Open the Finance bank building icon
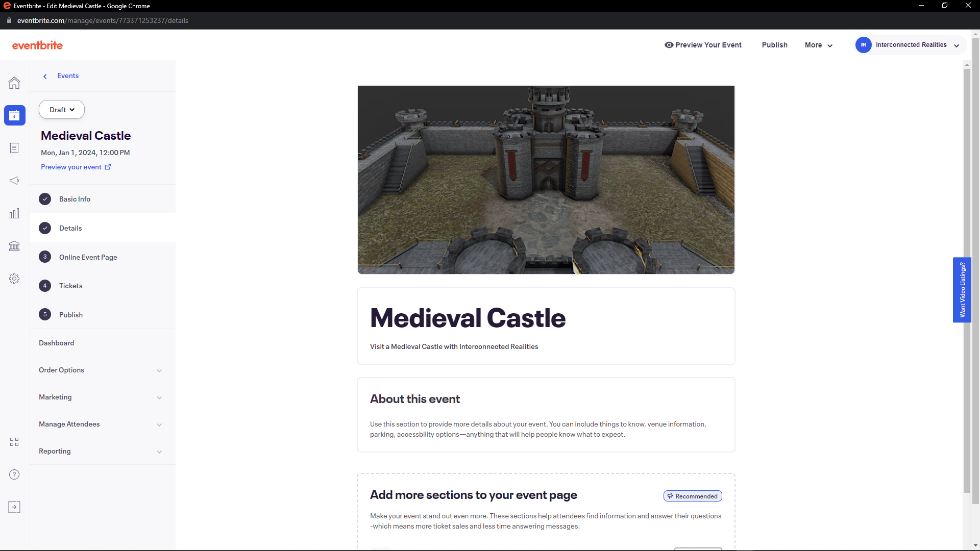The height and width of the screenshot is (551, 980). coord(14,246)
